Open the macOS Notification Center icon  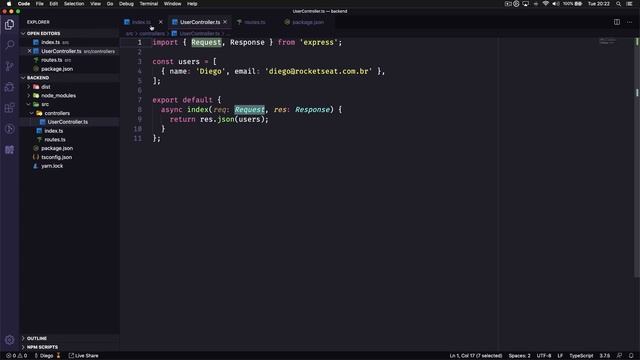tap(630, 4)
